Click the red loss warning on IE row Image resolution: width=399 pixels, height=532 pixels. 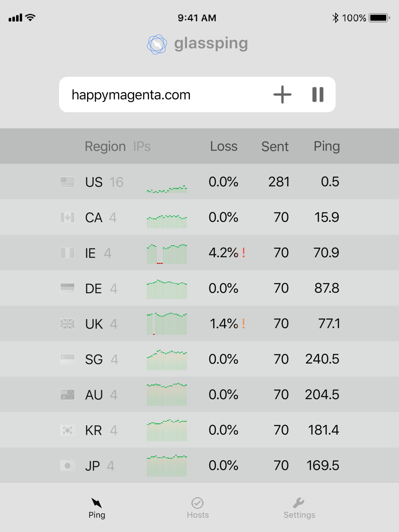pos(243,252)
